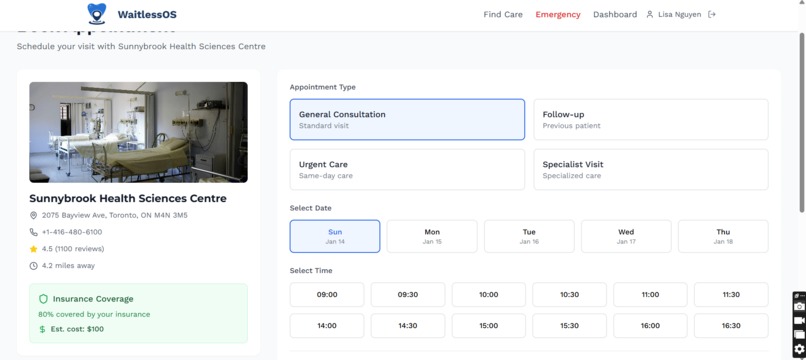Click the Schedule your visit subtitle text
The width and height of the screenshot is (806, 360).
coord(141,46)
